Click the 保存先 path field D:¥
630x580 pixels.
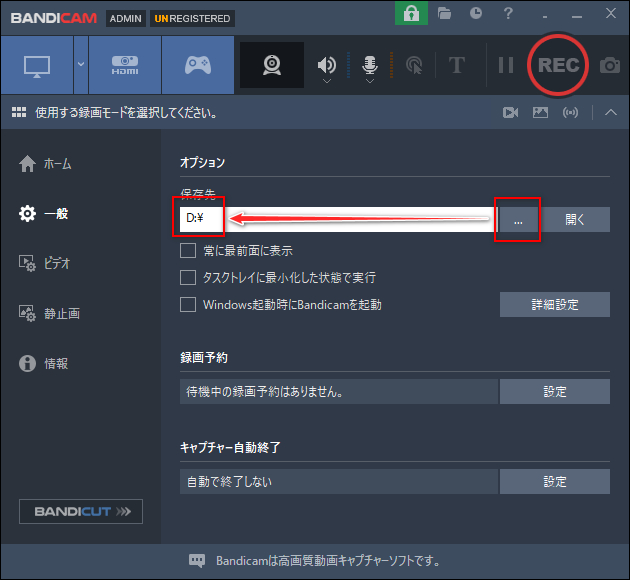click(x=338, y=219)
